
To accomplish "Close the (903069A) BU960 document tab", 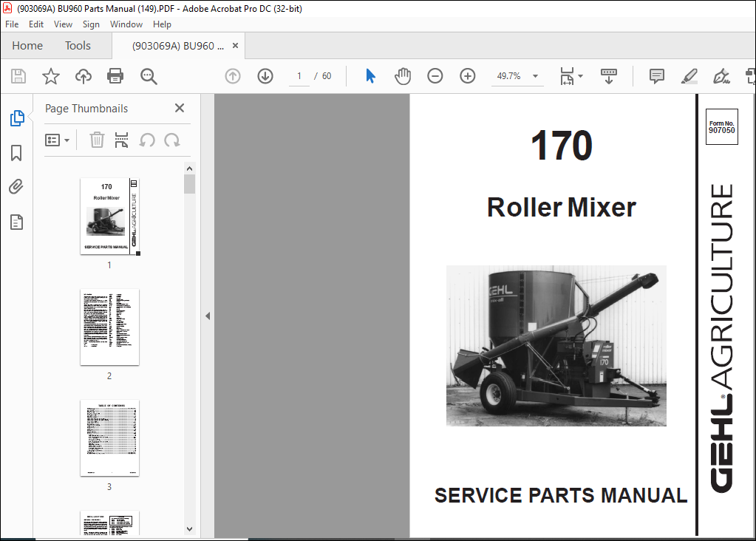I will point(235,45).
